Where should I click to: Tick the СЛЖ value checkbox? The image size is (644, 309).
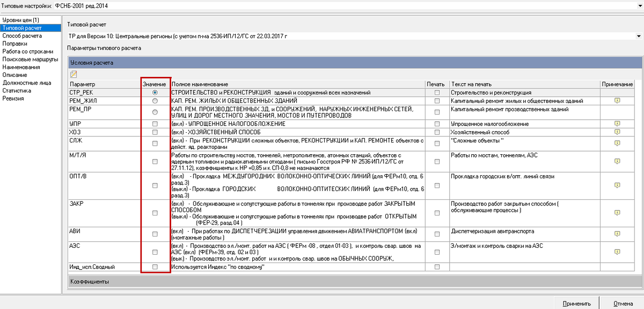[155, 143]
